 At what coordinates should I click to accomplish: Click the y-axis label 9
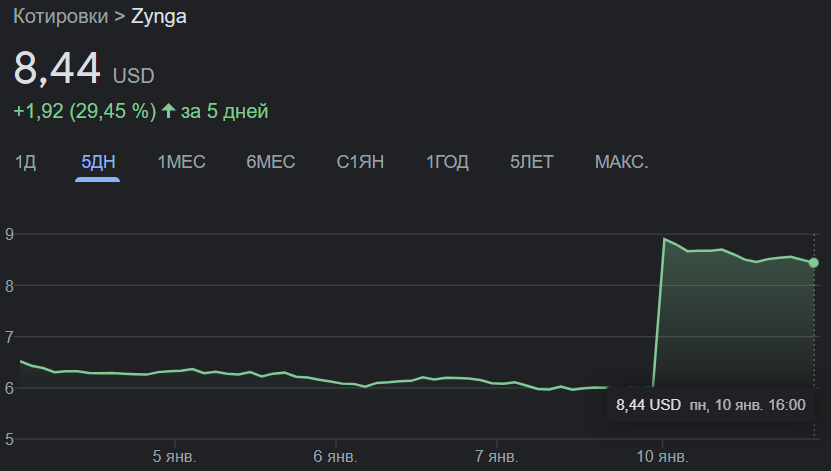(9, 234)
